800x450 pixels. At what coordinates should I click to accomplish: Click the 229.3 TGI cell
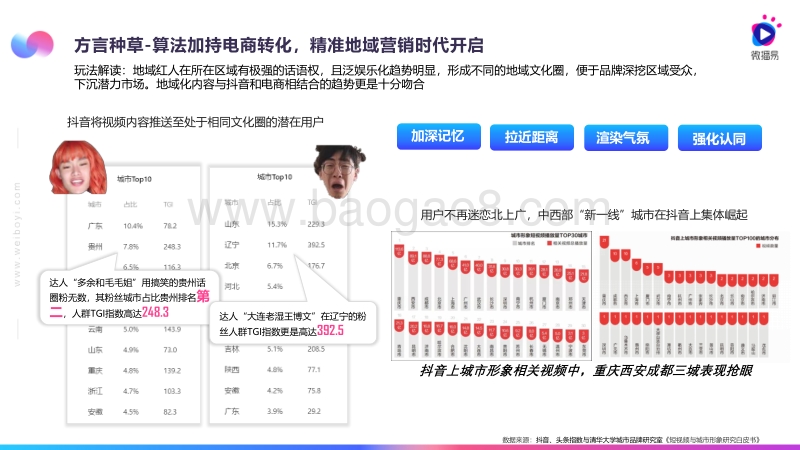(x=316, y=224)
